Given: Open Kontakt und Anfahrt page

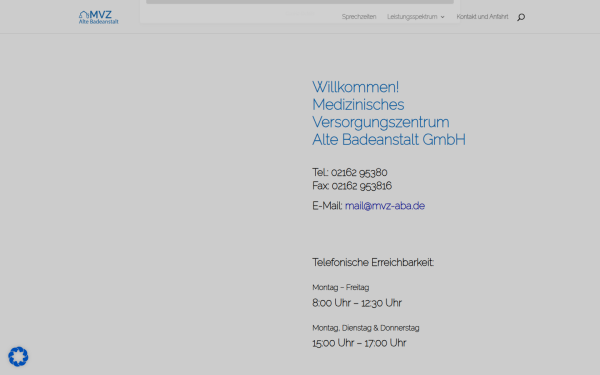Looking at the screenshot, I should (482, 17).
